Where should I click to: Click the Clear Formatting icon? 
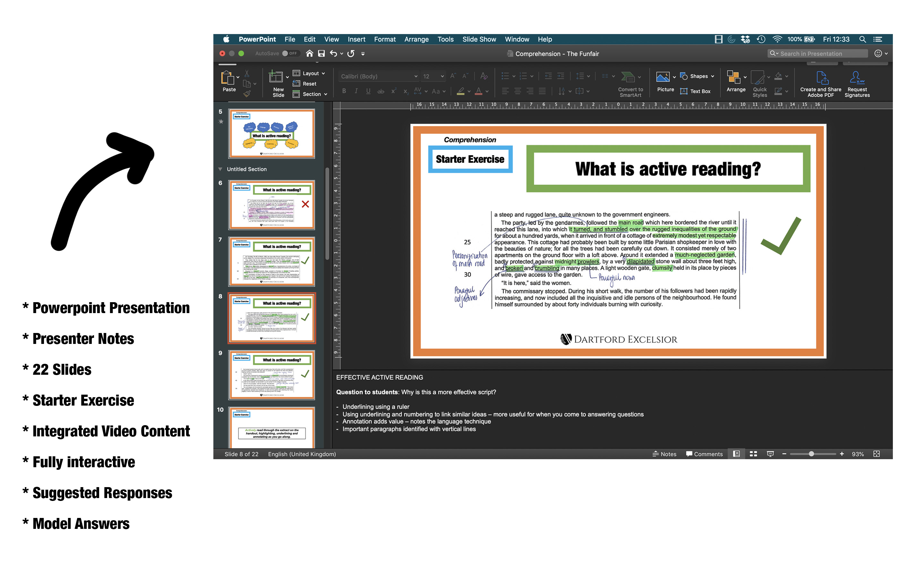coord(484,76)
